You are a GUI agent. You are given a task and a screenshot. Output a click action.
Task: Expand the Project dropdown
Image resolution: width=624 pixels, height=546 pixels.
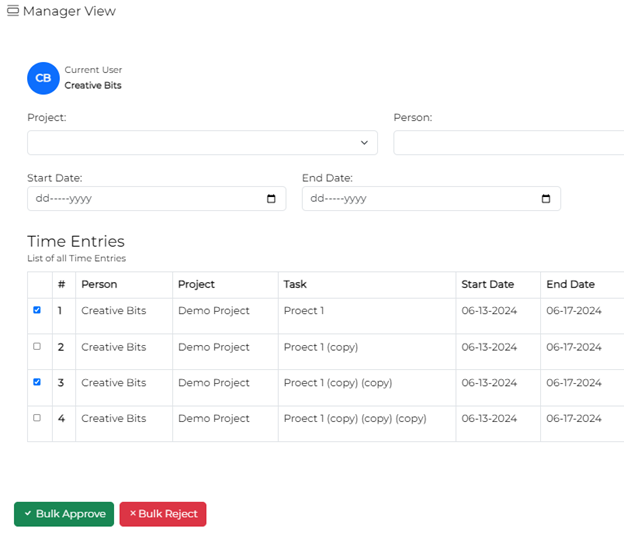click(202, 142)
